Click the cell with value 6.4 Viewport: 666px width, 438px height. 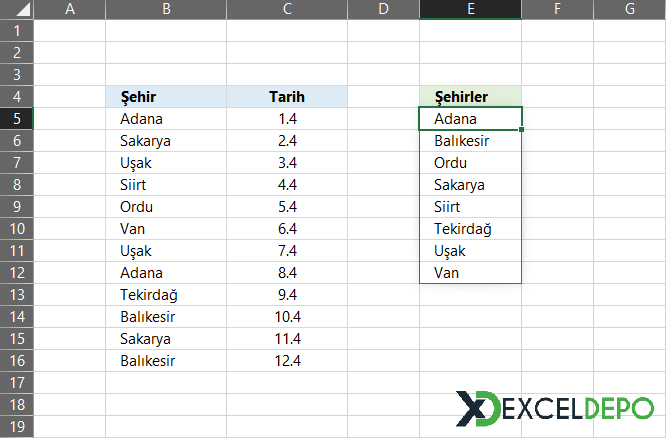click(x=287, y=229)
